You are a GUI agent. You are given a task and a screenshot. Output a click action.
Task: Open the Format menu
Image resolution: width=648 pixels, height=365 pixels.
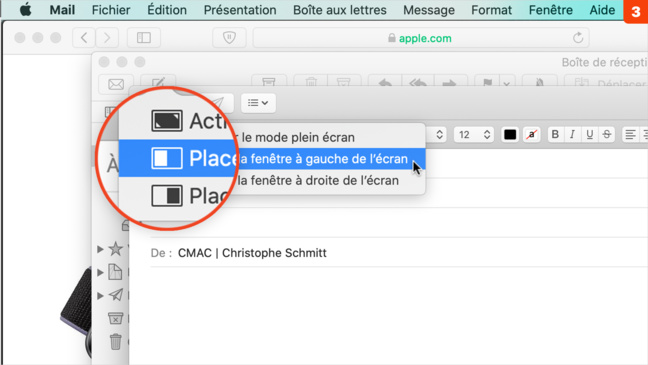tap(491, 10)
